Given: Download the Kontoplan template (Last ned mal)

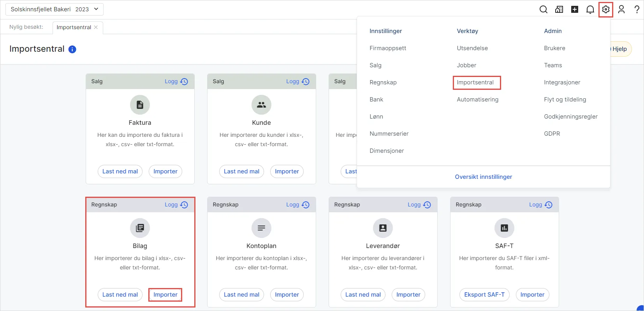Looking at the screenshot, I should 241,295.
